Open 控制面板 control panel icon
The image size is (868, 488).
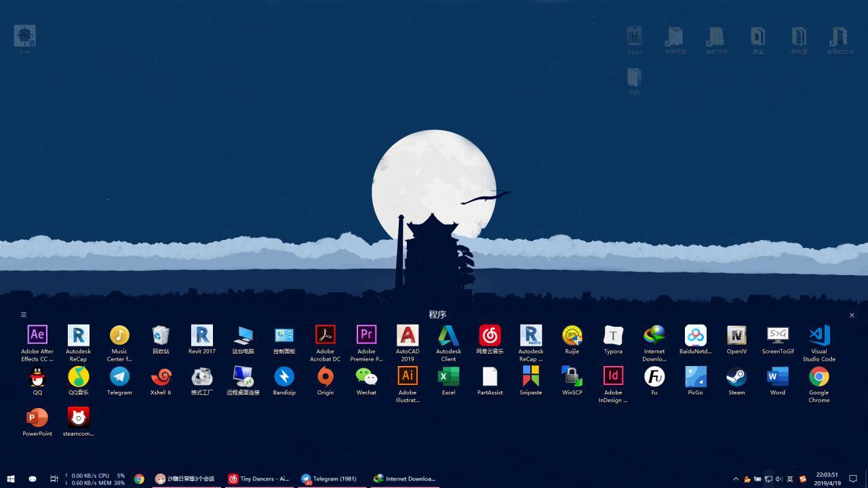(x=284, y=340)
